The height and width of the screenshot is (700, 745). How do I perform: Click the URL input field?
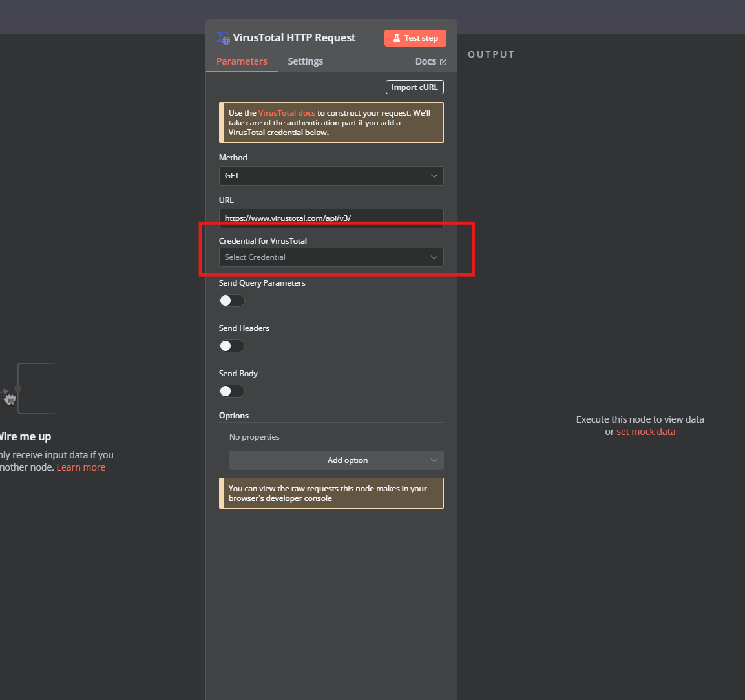(331, 218)
